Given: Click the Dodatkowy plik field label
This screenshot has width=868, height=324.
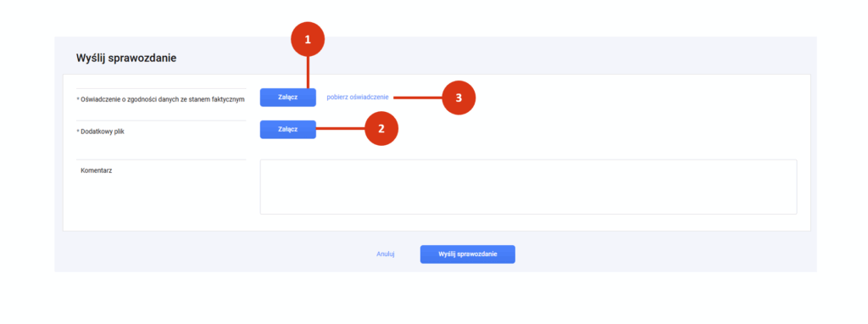Looking at the screenshot, I should tap(101, 131).
